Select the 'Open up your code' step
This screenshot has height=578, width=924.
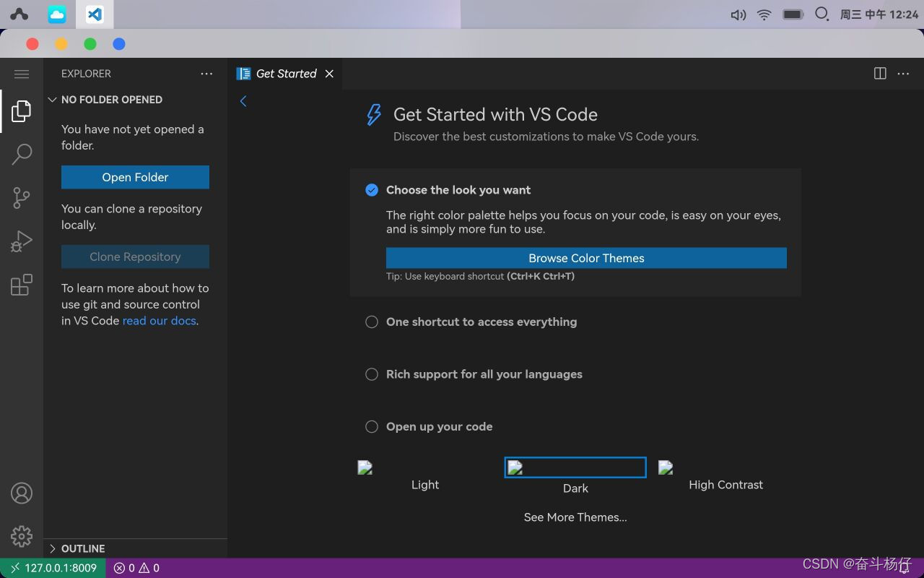point(439,427)
